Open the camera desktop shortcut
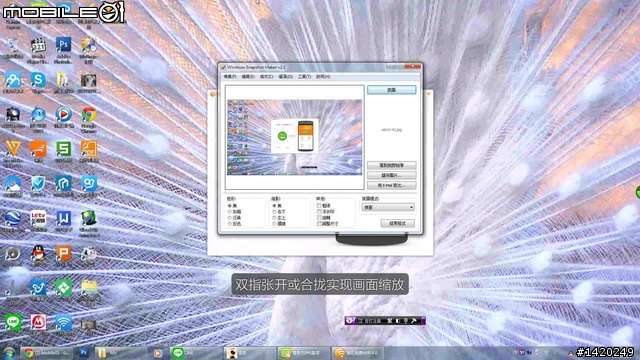The image size is (640, 360). (x=13, y=114)
